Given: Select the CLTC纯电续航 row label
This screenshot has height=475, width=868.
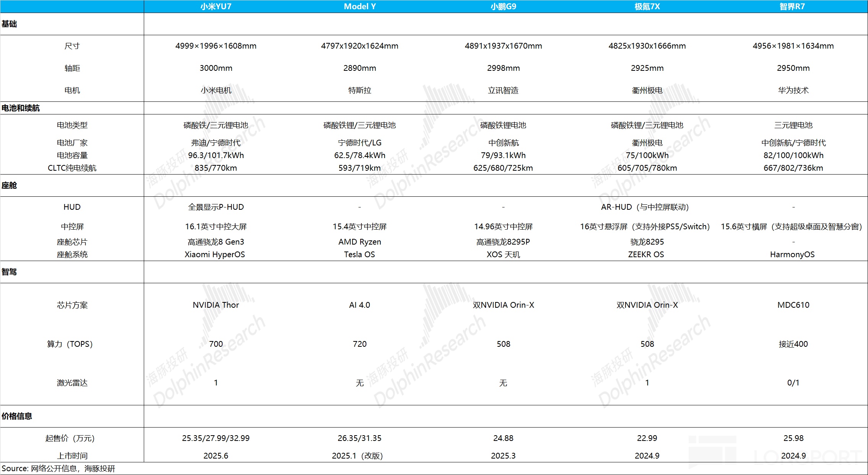Looking at the screenshot, I should click(x=72, y=168).
